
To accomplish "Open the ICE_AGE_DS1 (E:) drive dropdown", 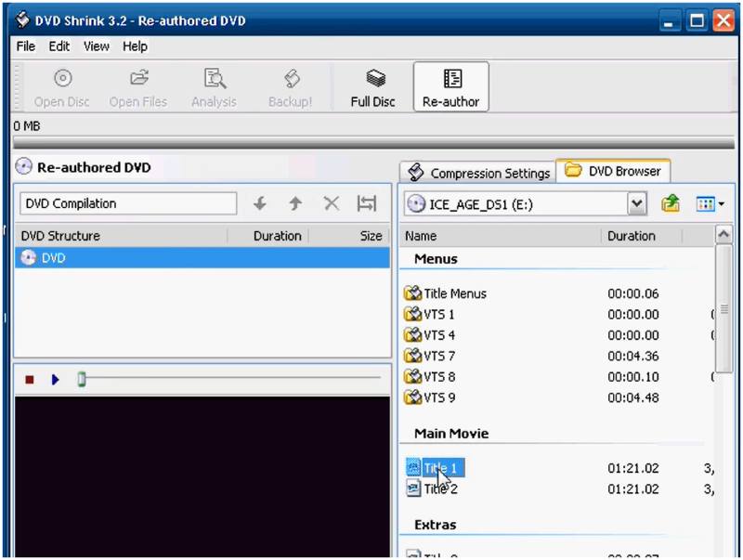I will 637,204.
